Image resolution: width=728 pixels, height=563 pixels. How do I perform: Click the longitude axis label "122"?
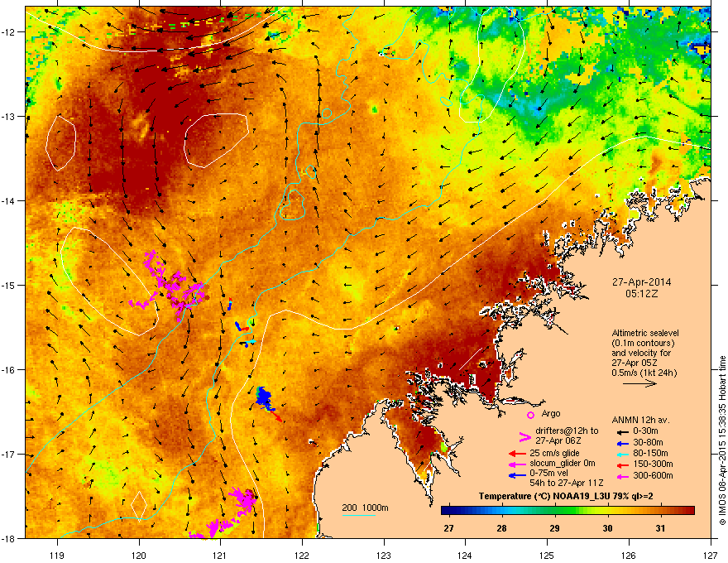tap(302, 556)
